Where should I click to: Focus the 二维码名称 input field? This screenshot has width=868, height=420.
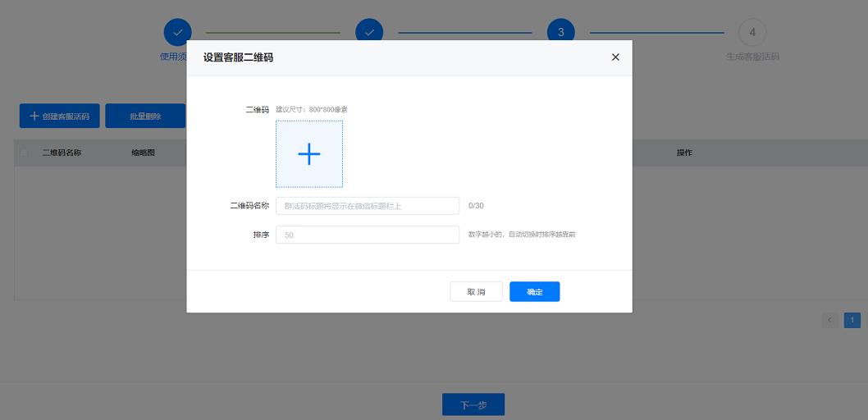pos(368,206)
